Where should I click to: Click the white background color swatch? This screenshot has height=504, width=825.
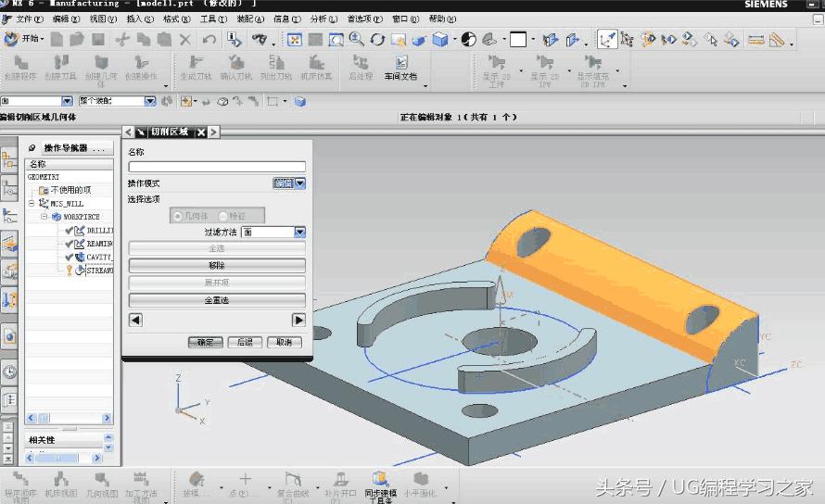pos(518,39)
